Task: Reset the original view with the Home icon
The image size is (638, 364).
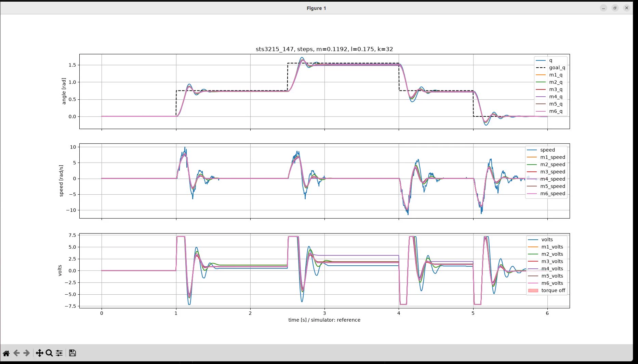Action: (x=6, y=353)
